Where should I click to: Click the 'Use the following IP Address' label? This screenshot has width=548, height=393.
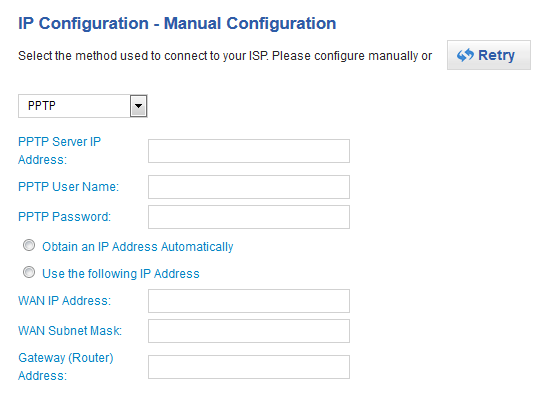pyautogui.click(x=121, y=274)
